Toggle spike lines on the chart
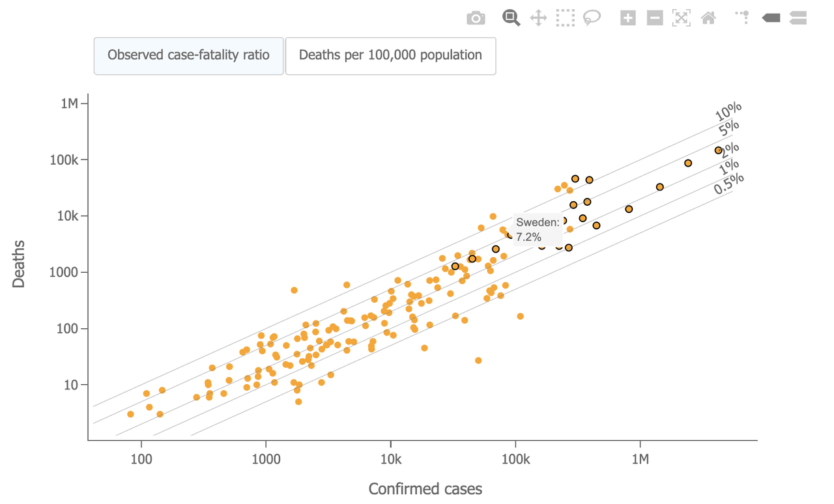This screenshot has width=834, height=504. (743, 18)
